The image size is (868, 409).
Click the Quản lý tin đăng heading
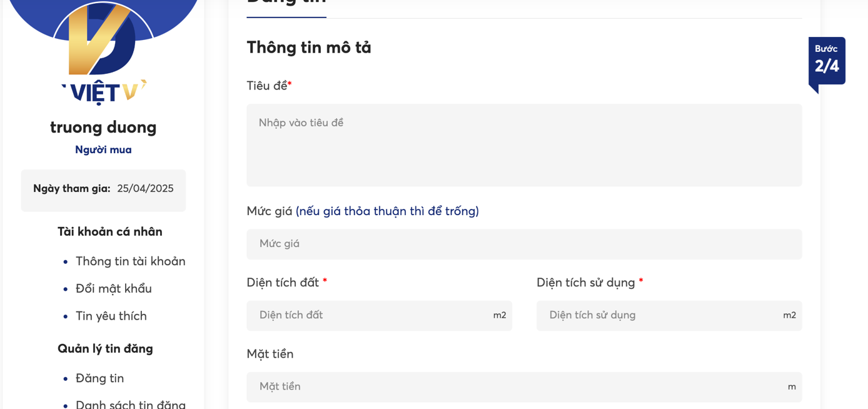pyautogui.click(x=105, y=349)
